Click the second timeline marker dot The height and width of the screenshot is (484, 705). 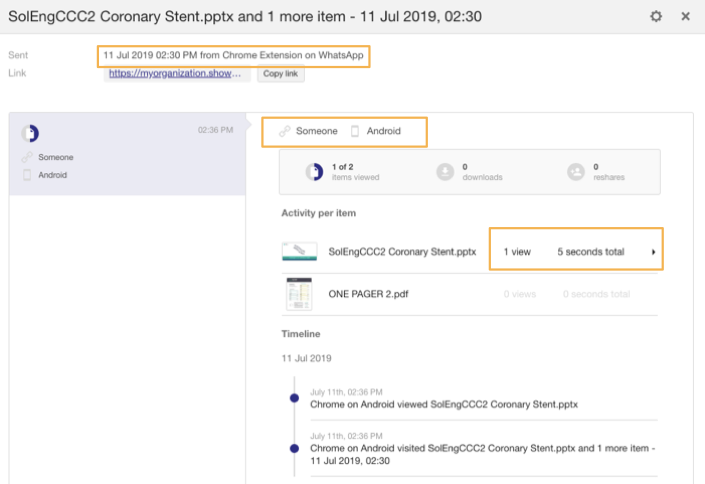(294, 449)
